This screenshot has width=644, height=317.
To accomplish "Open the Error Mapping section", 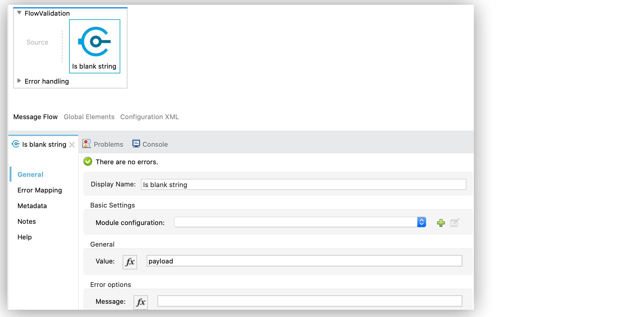I will tap(40, 190).
